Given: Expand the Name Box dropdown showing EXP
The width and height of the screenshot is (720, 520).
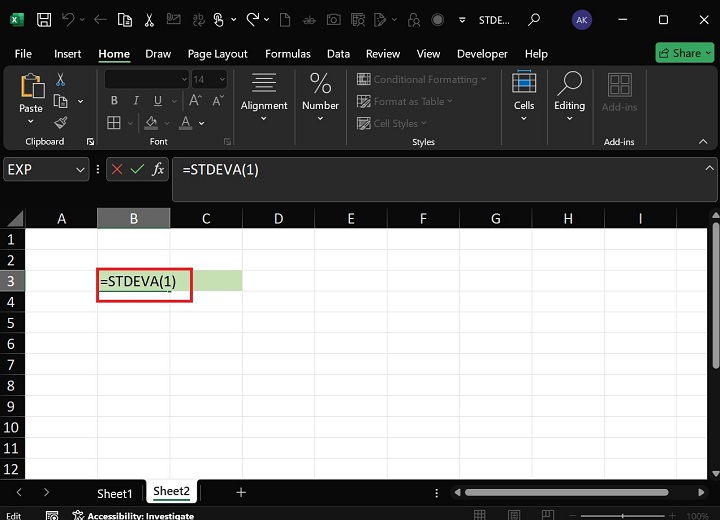Looking at the screenshot, I should (x=81, y=170).
